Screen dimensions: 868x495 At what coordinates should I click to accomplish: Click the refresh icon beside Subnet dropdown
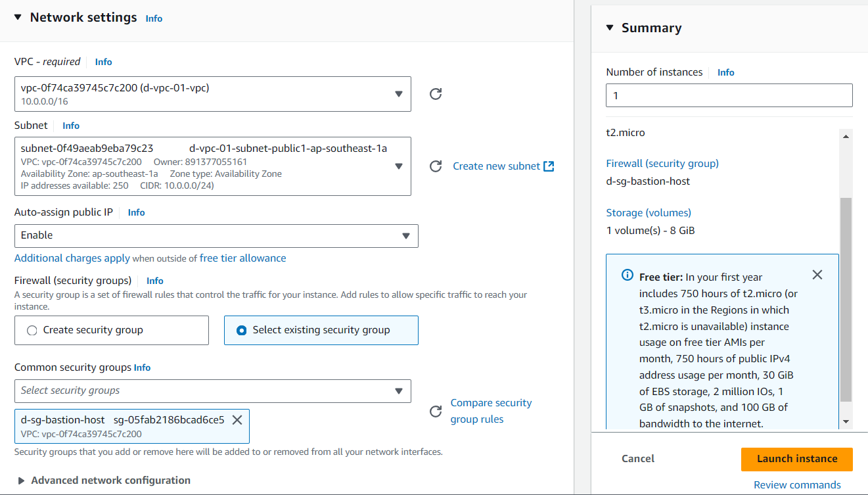click(x=435, y=166)
